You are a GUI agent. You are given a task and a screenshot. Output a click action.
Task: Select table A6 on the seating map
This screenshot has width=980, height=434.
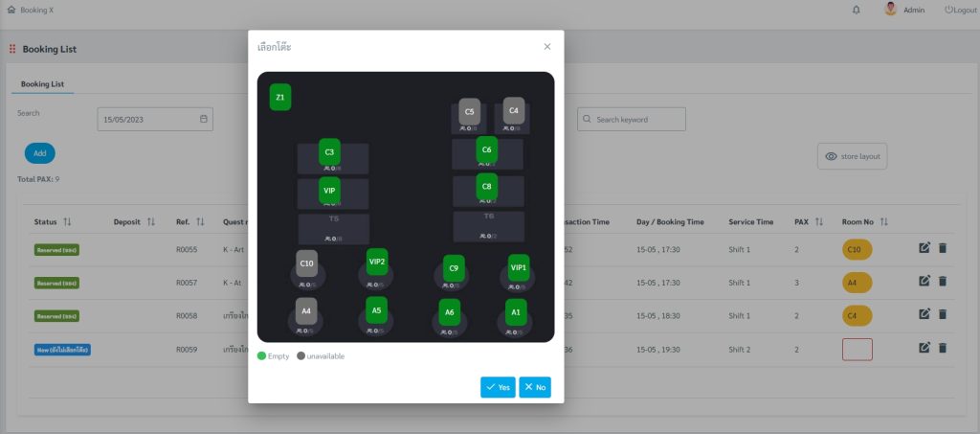click(x=450, y=312)
